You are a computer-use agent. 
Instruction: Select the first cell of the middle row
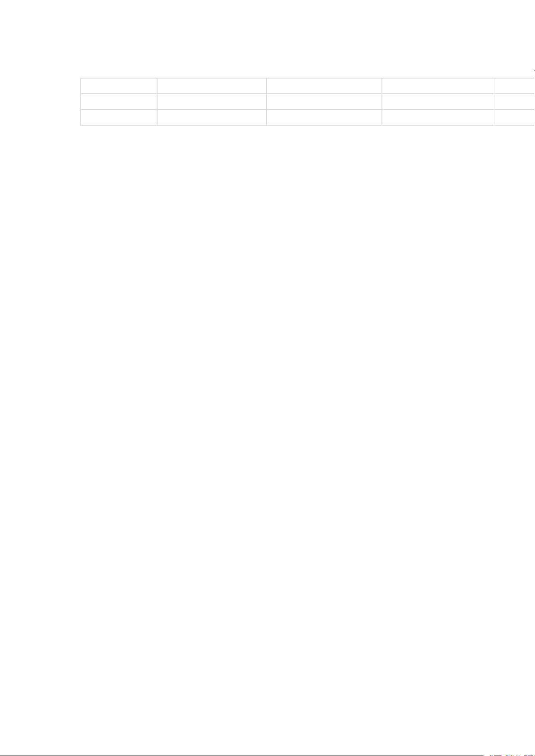[x=119, y=101]
